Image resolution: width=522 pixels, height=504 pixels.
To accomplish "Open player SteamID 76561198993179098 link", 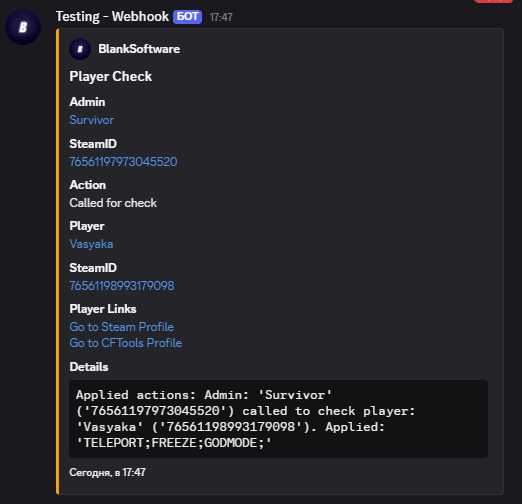I will click(x=122, y=286).
